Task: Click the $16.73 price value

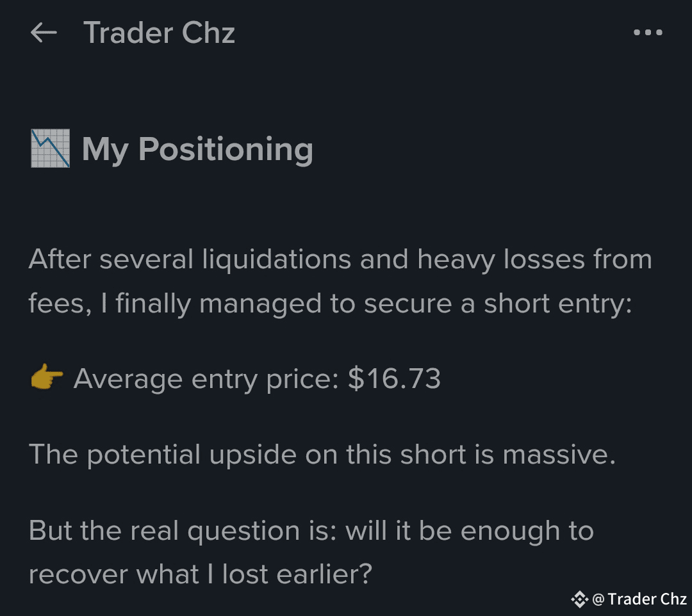Action: (394, 378)
